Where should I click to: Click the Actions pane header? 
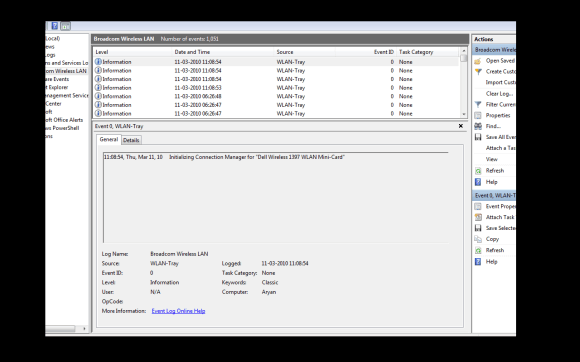click(x=494, y=39)
